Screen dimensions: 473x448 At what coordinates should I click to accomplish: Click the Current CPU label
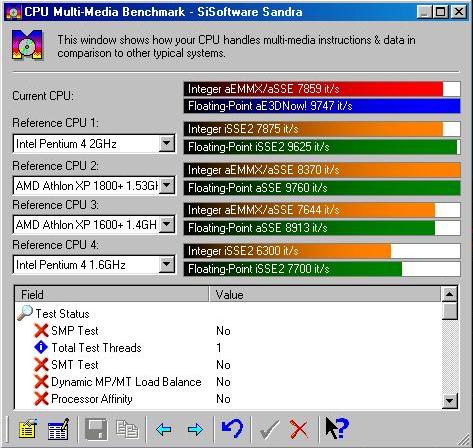point(43,96)
